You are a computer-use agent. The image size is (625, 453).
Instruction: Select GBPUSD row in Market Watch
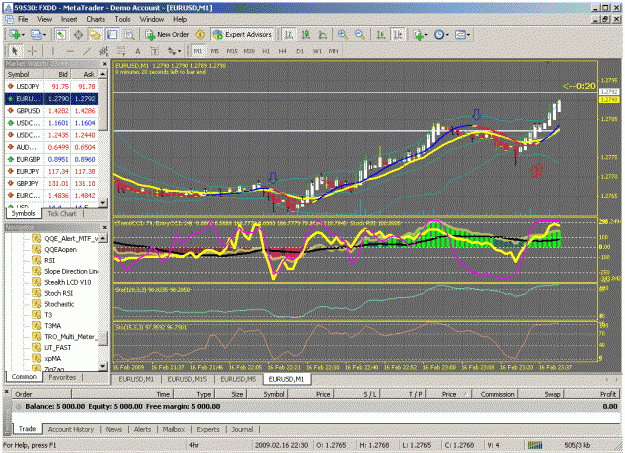click(x=51, y=110)
